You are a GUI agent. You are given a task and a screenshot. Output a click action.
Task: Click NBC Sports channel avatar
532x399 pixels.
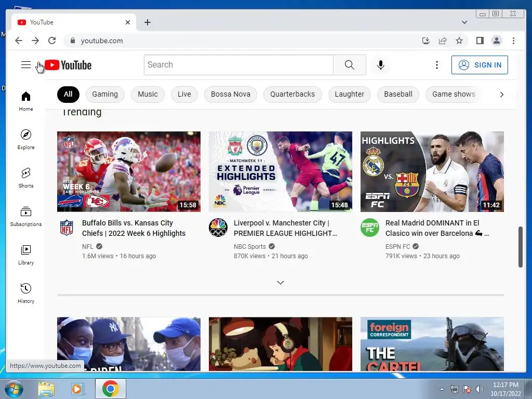point(218,228)
